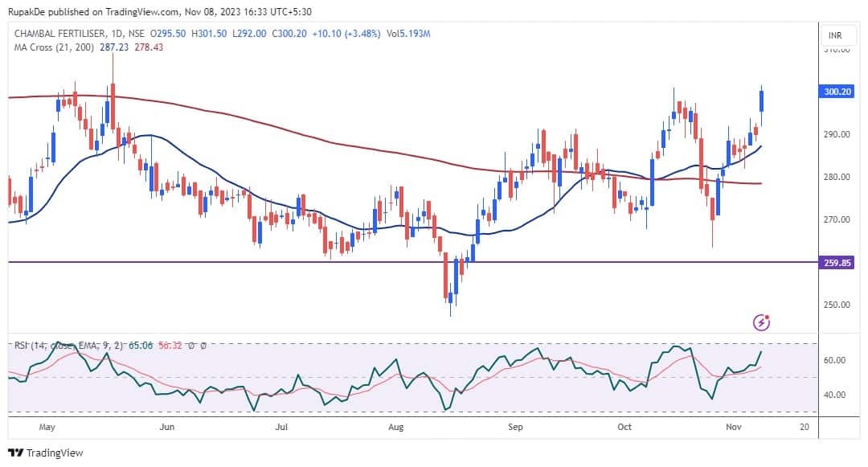Screen dimensions: 868x467
Task: Open the RSI indicator legend settings
Action: [x=31, y=346]
